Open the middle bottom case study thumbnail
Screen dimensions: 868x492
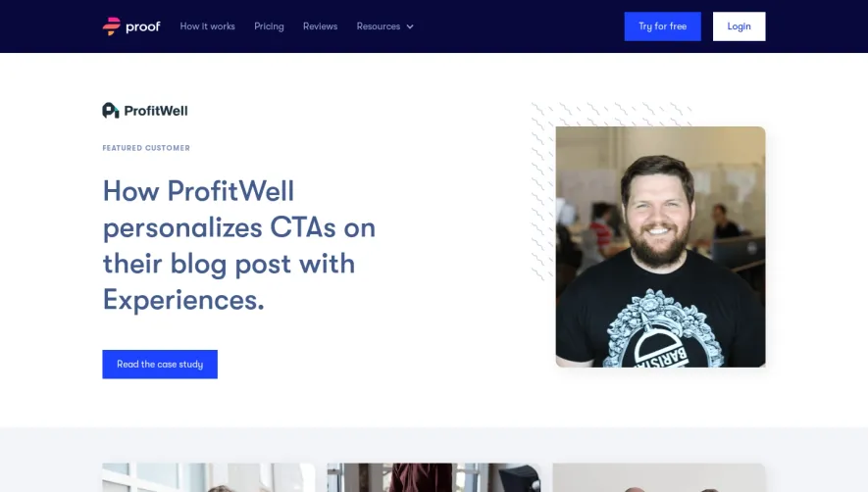point(434,477)
